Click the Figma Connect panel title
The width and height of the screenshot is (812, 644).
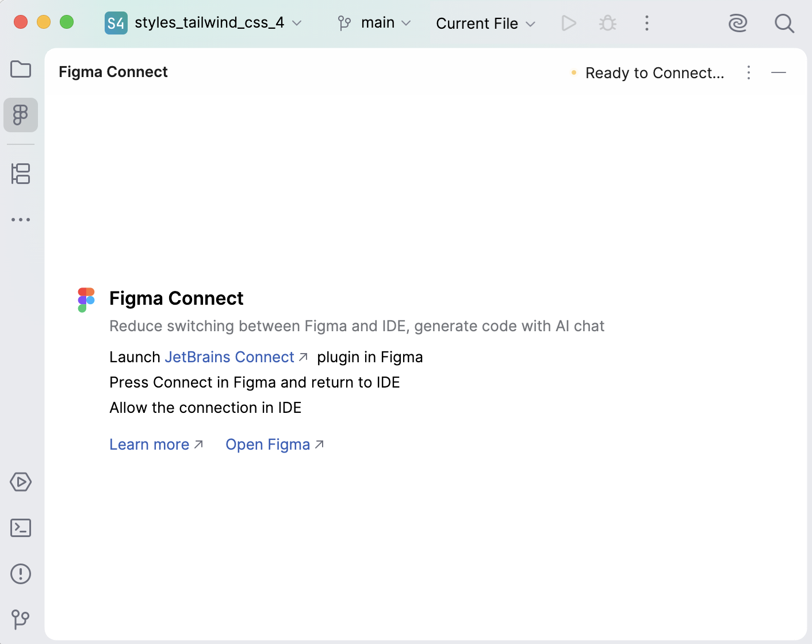(x=113, y=72)
